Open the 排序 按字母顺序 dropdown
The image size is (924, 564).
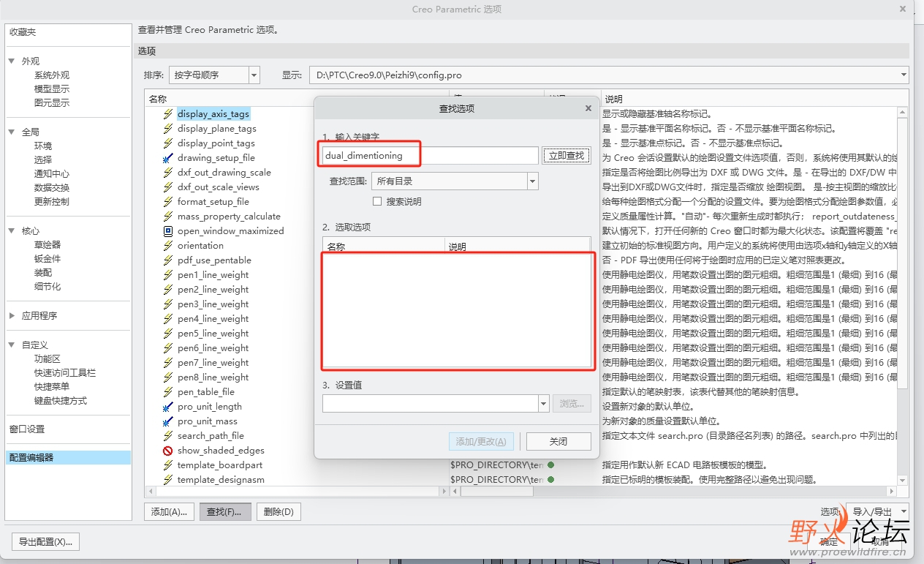pyautogui.click(x=254, y=75)
